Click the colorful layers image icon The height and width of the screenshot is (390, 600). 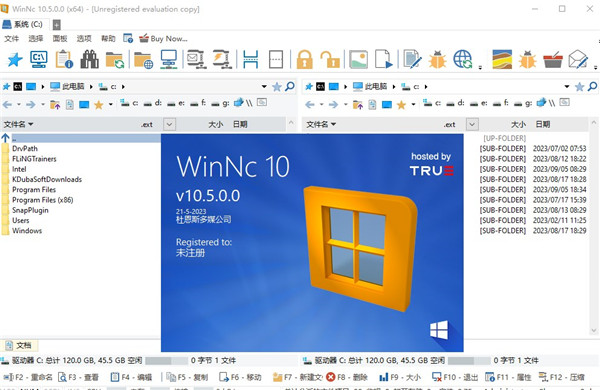click(502, 59)
